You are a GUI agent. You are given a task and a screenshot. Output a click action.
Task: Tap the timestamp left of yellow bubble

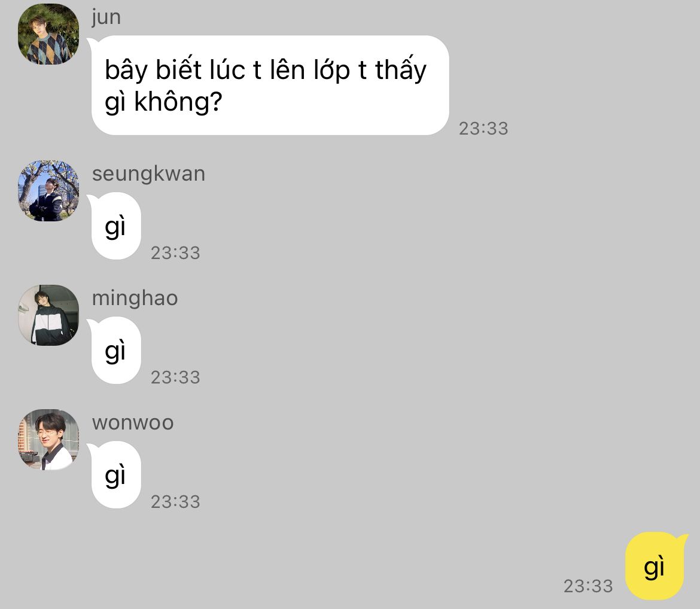[x=588, y=586]
